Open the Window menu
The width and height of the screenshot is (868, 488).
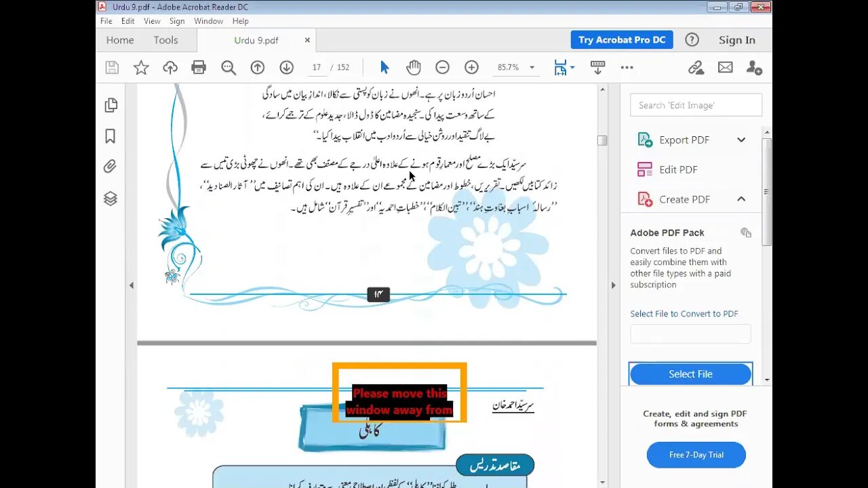pos(208,21)
